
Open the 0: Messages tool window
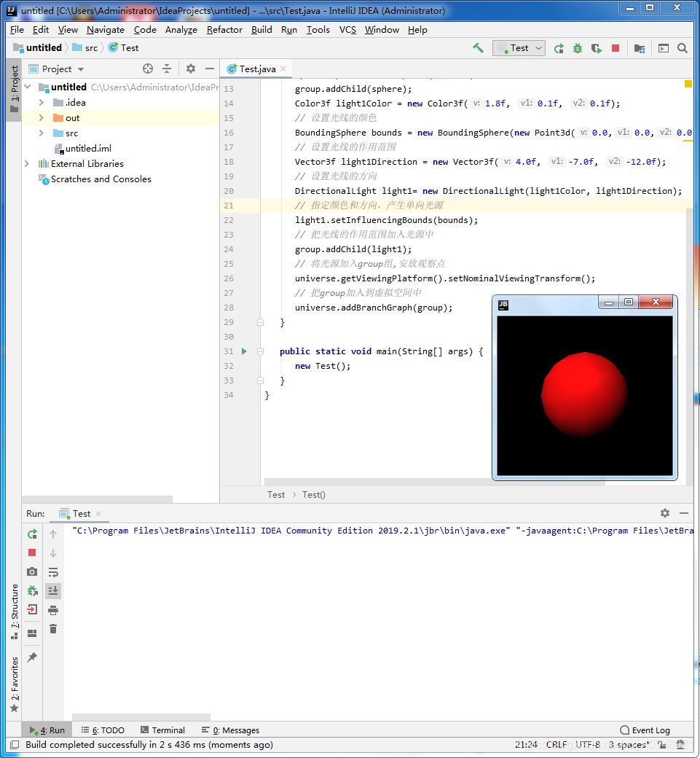point(230,730)
